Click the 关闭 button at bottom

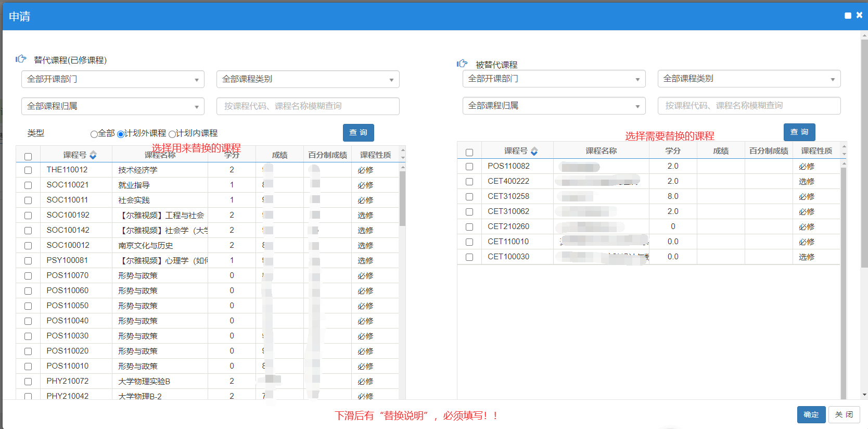tap(844, 414)
